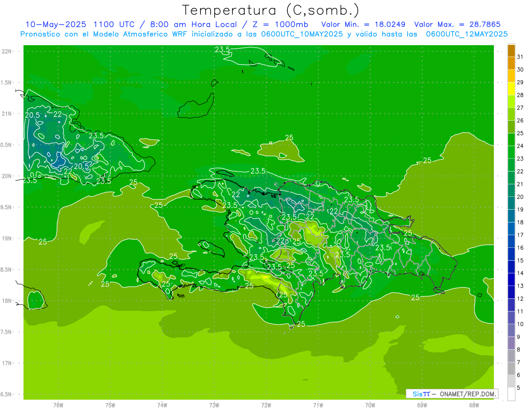Click the orange swatch atop the color scale

(511, 51)
